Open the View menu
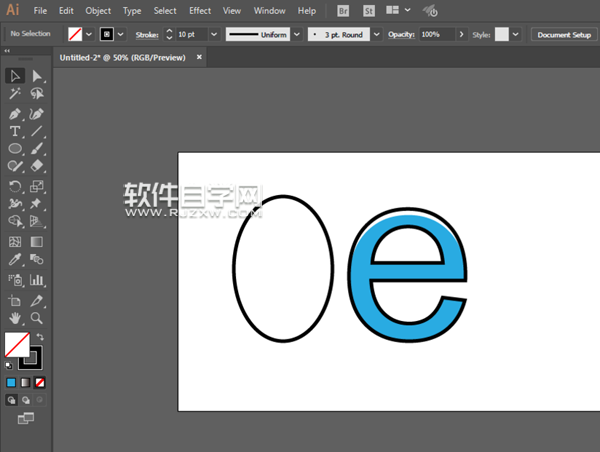Screen dimensions: 600x452 click(232, 11)
